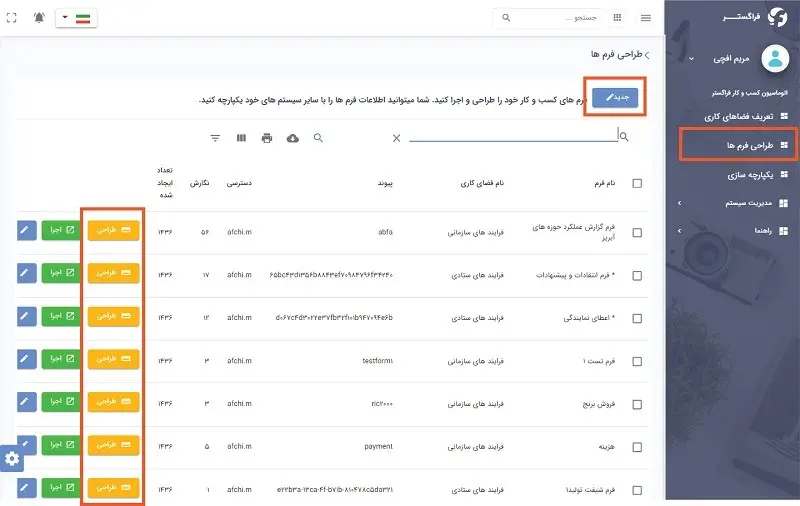The image size is (800, 506).
Task: Check the box for the فروش برنج row
Action: (x=637, y=403)
